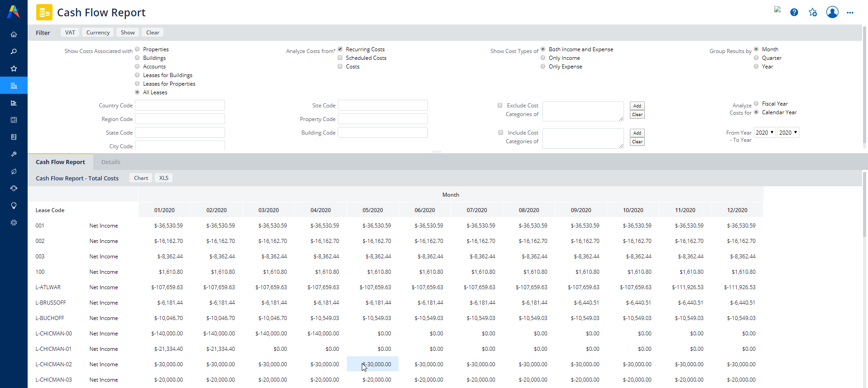
Task: Open the settings gear in the sidebar
Action: pyautogui.click(x=14, y=223)
